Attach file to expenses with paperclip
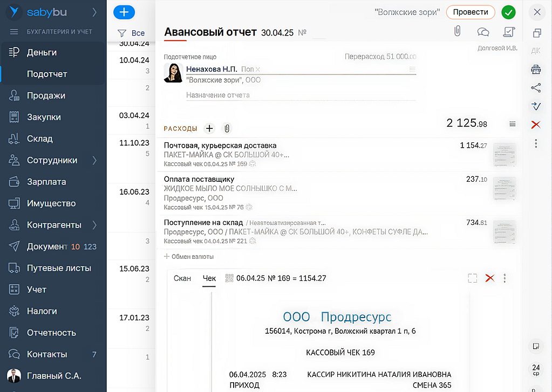The width and height of the screenshot is (552, 392). 227,128
